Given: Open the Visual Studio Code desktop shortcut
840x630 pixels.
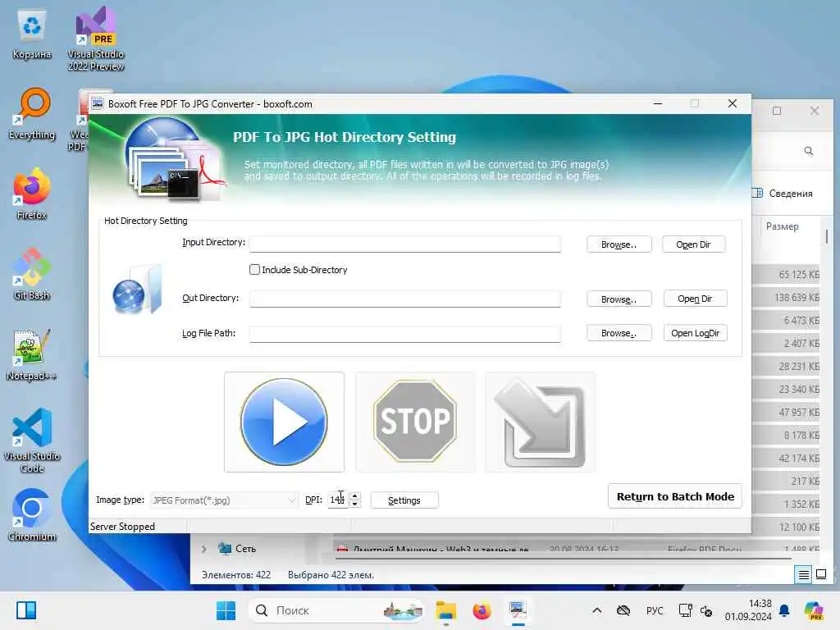Looking at the screenshot, I should click(x=32, y=441).
